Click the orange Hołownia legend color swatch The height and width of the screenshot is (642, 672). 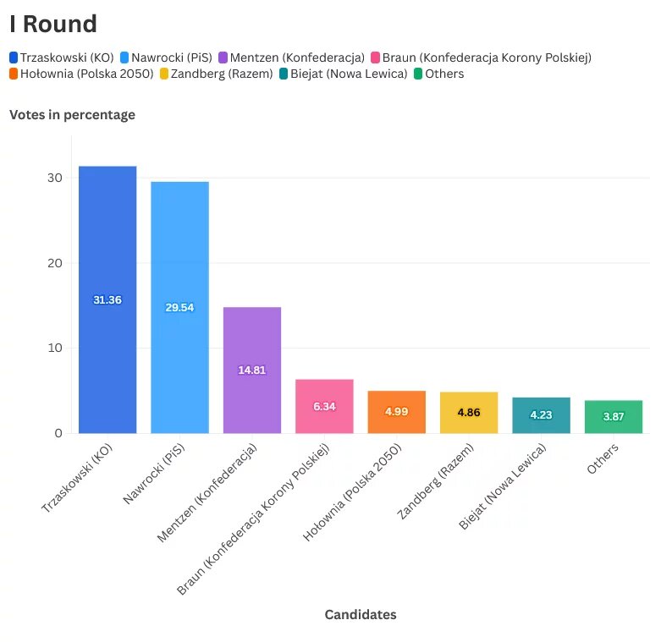coord(14,74)
